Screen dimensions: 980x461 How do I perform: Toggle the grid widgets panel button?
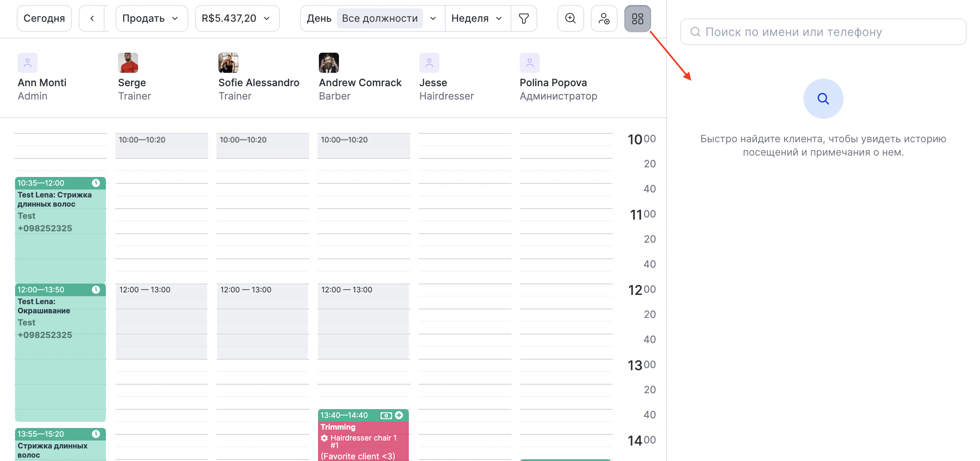tap(637, 18)
